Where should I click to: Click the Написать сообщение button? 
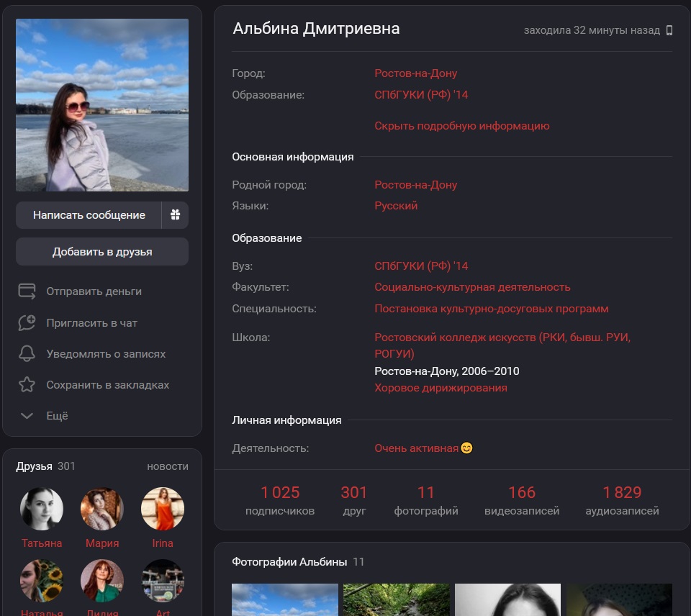[89, 215]
